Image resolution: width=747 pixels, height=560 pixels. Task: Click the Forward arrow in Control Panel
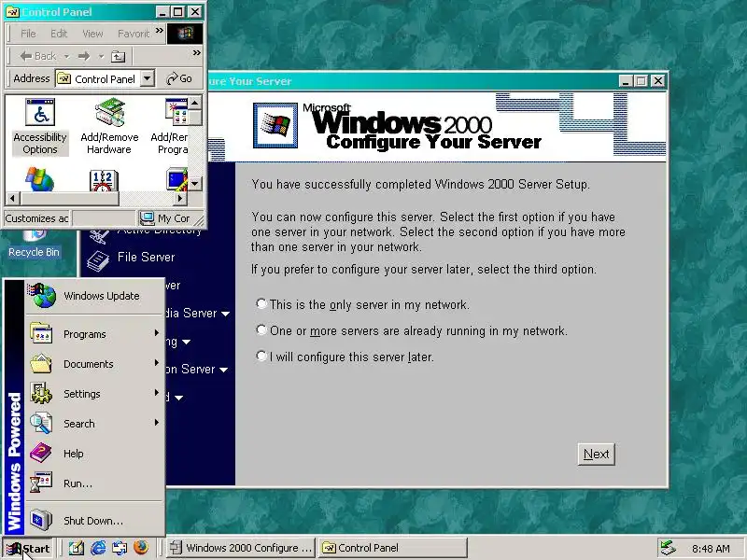[x=84, y=56]
